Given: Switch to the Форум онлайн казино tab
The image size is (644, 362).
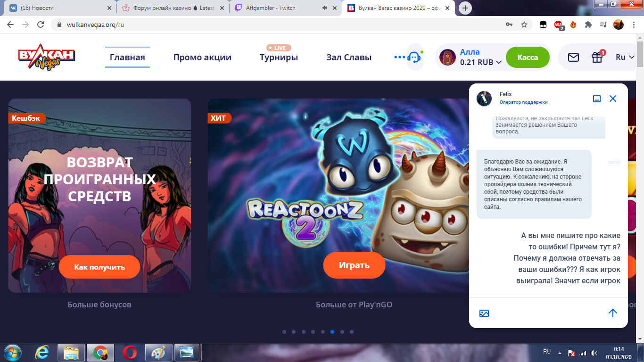Looking at the screenshot, I should [x=173, y=8].
